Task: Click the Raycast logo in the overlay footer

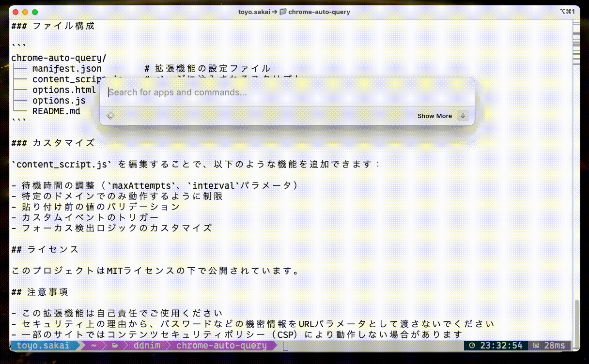Action: pos(111,116)
